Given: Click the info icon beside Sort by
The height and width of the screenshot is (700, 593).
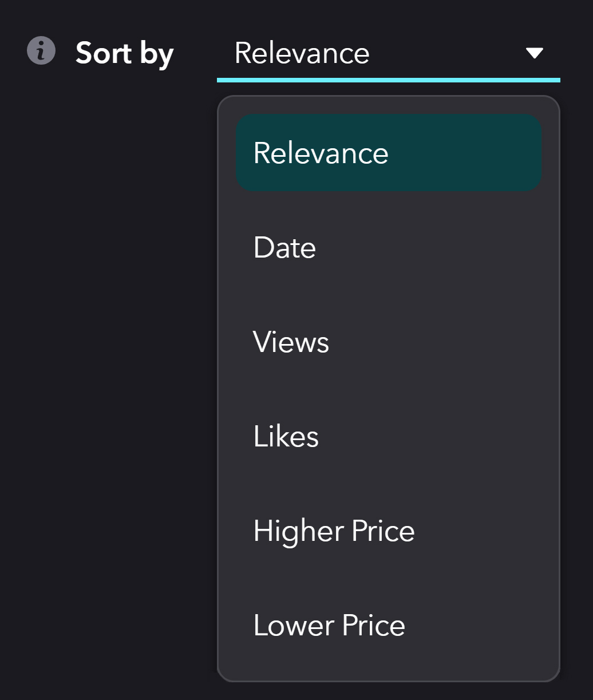Looking at the screenshot, I should (41, 51).
